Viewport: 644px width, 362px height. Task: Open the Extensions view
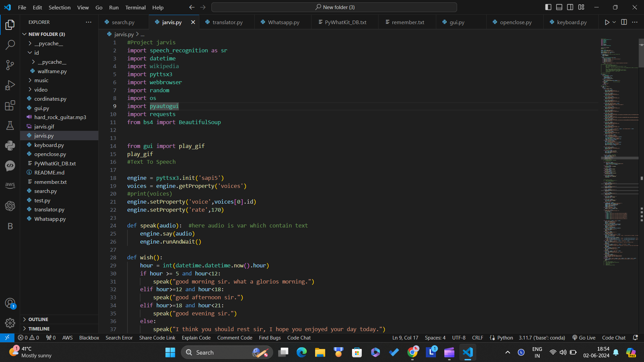point(10,105)
